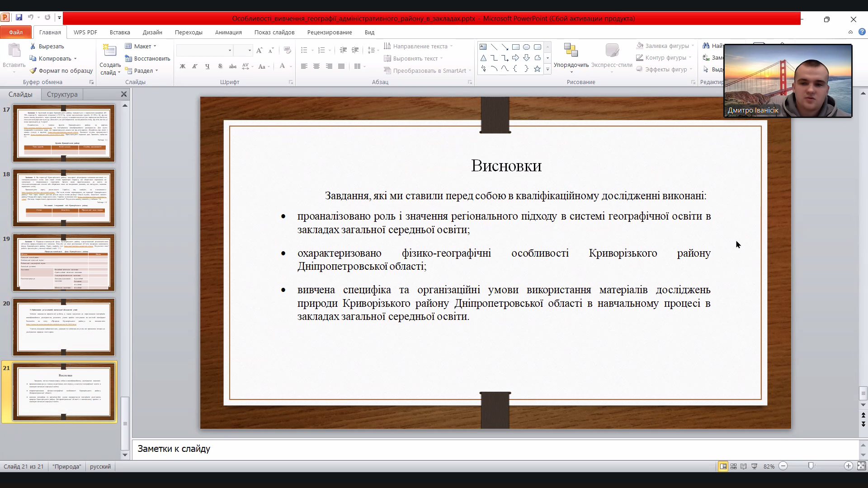Click the increase font size icon
868x488 pixels.
[259, 51]
